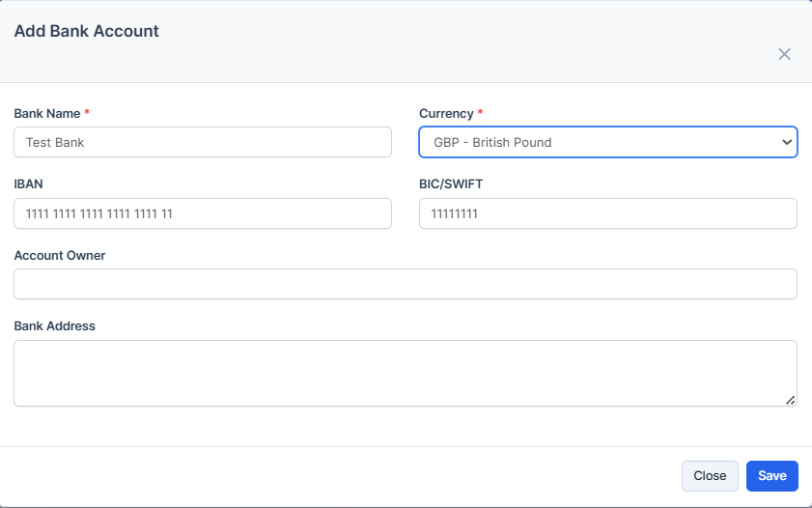Screen dimensions: 812x508
Task: Click the Bank Address textarea resize handle
Action: coord(790,399)
